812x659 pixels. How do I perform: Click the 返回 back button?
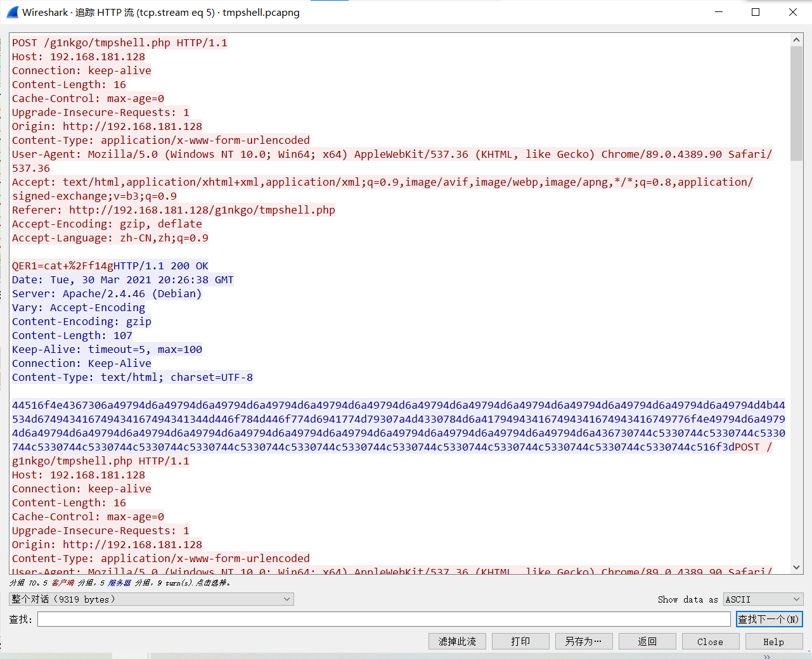647,641
